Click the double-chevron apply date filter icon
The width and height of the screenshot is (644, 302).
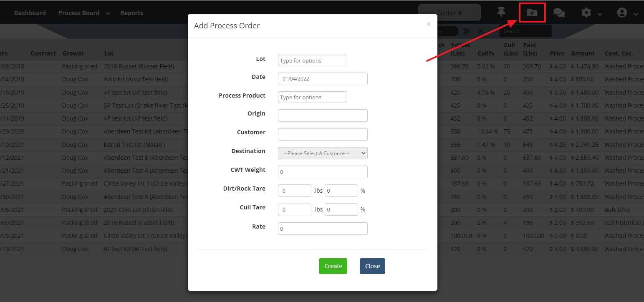pos(466,31)
